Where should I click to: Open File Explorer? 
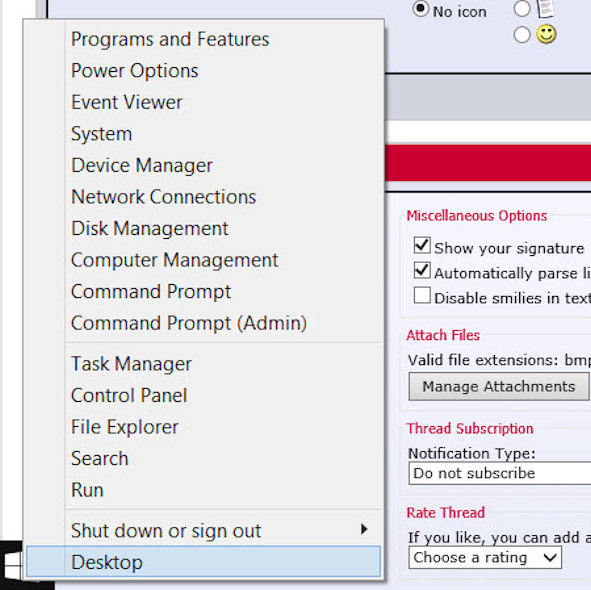pos(204,427)
